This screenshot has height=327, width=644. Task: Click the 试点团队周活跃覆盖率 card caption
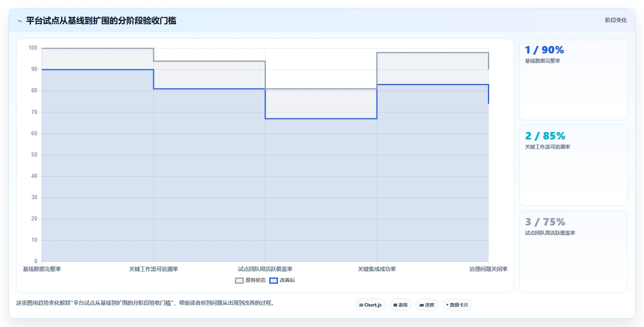pos(550,233)
